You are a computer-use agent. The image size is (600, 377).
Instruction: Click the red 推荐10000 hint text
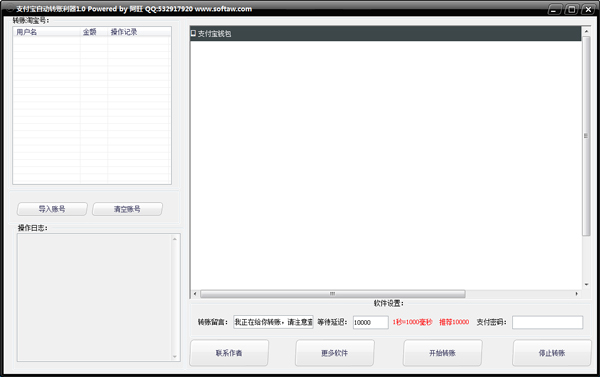[x=454, y=322]
